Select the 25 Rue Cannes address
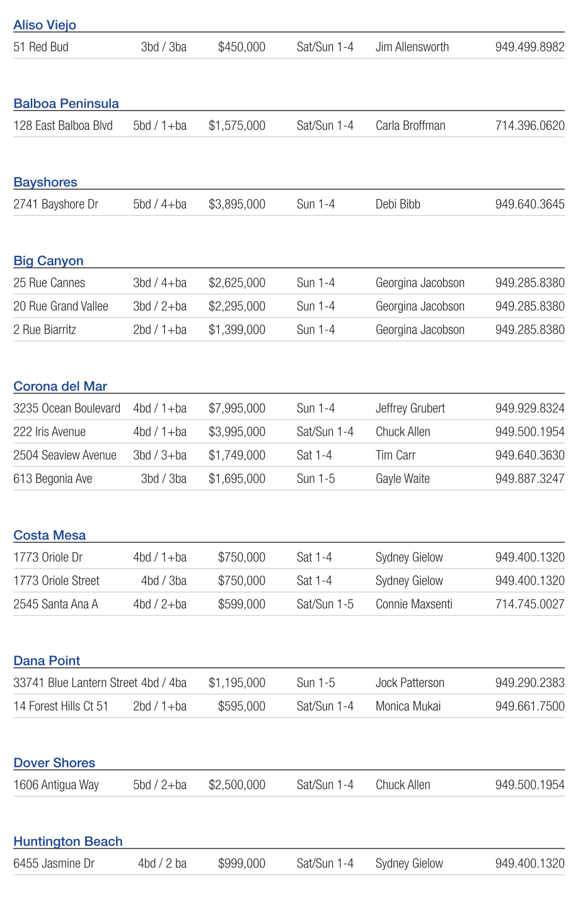The height and width of the screenshot is (902, 588). click(x=49, y=283)
